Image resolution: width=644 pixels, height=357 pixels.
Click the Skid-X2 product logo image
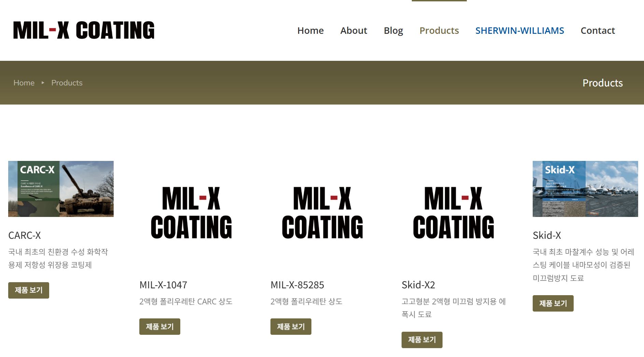coord(454,213)
